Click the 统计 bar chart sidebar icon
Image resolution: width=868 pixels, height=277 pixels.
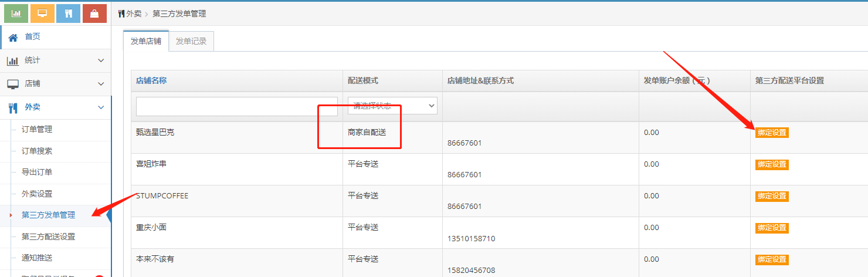pyautogui.click(x=13, y=60)
